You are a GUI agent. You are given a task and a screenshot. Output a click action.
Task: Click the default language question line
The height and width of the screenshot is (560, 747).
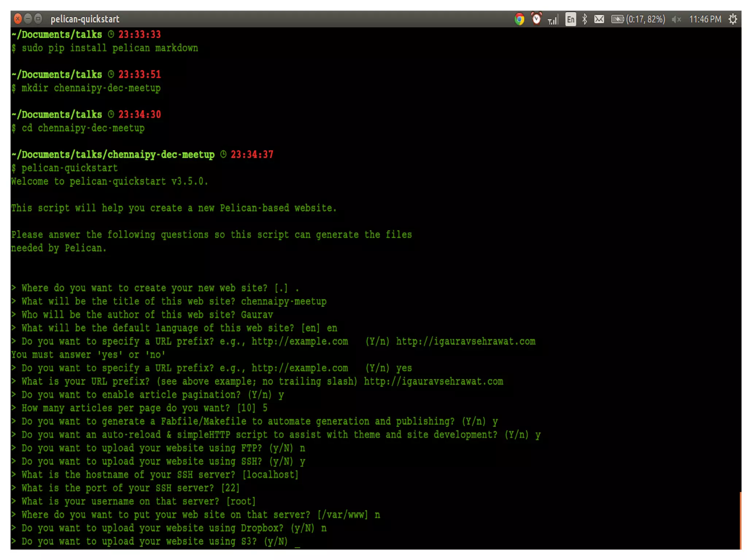[x=174, y=328]
